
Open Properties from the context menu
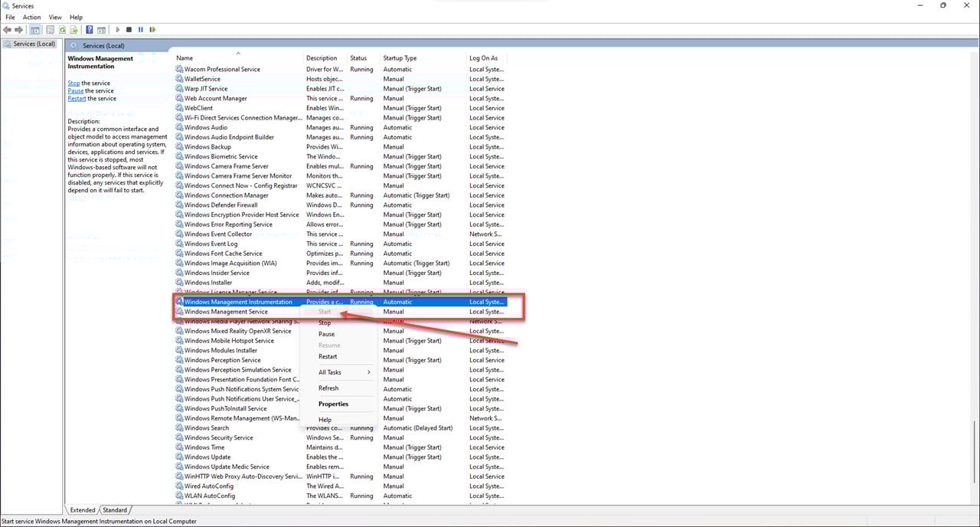333,404
